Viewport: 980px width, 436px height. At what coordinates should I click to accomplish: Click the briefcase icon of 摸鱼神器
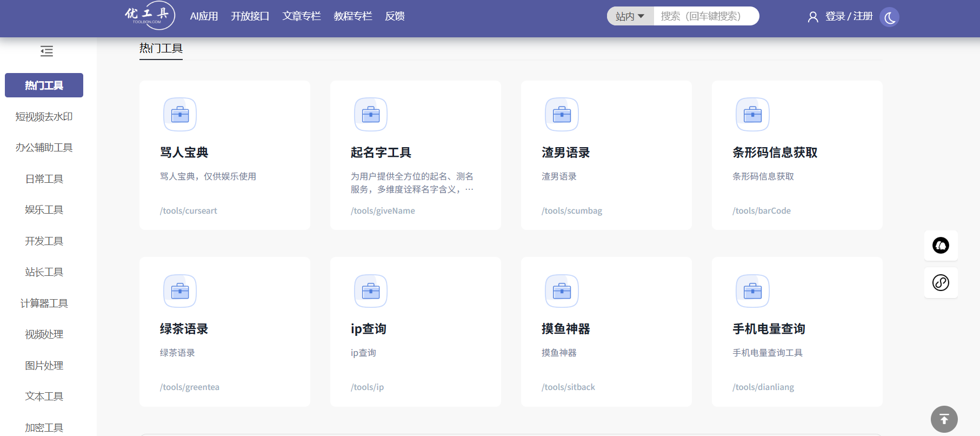click(562, 291)
